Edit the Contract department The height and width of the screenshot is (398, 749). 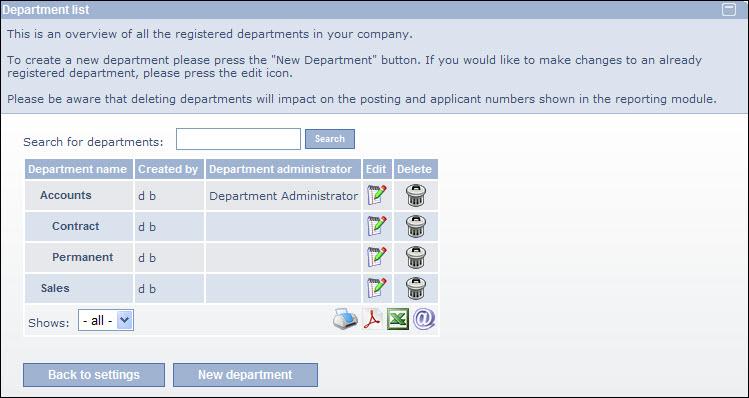coord(376,226)
